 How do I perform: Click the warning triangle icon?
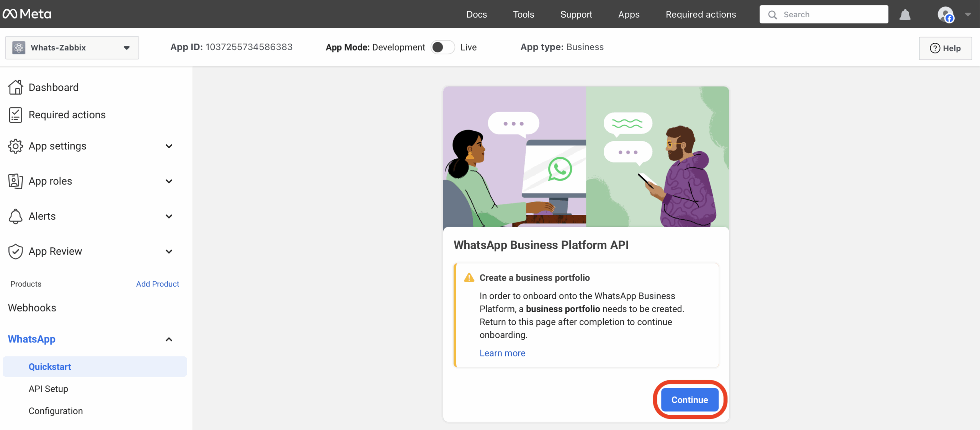469,278
